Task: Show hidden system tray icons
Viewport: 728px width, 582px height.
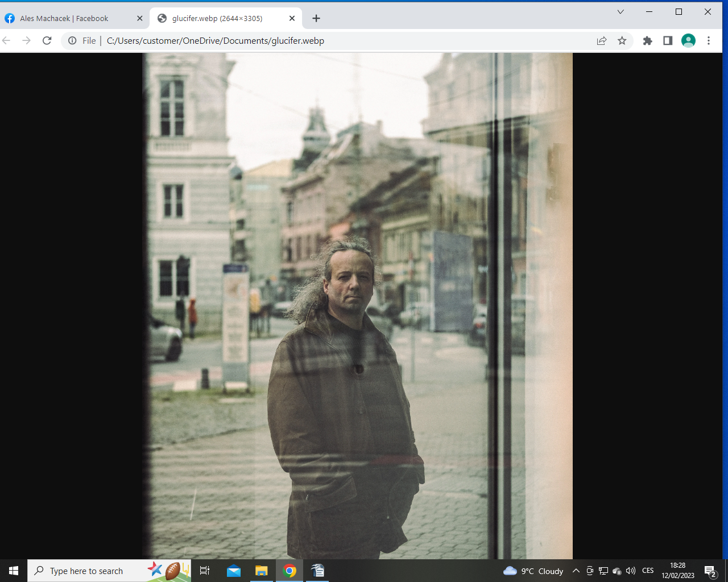Action: pos(576,571)
